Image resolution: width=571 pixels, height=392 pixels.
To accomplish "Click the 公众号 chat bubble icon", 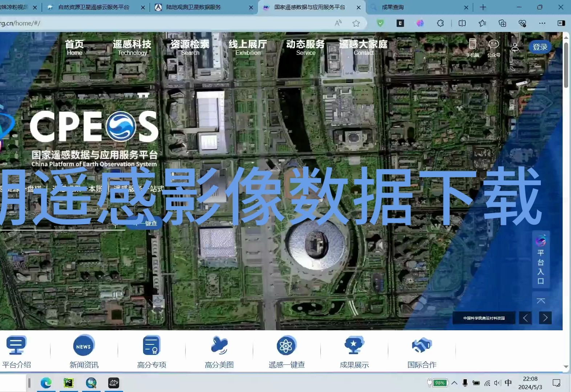I will (494, 44).
